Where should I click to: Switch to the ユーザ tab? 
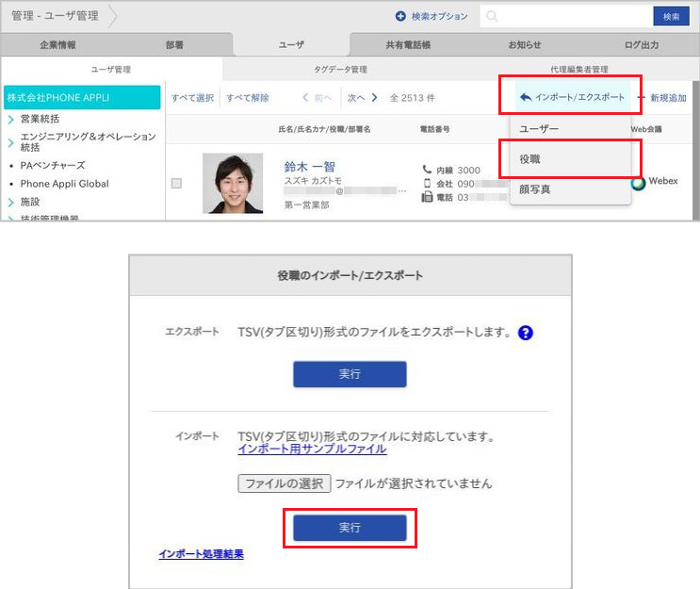[x=291, y=44]
